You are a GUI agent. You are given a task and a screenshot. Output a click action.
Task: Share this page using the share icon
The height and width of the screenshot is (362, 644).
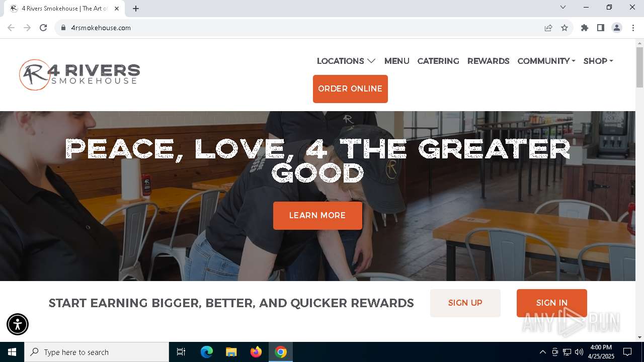click(548, 28)
